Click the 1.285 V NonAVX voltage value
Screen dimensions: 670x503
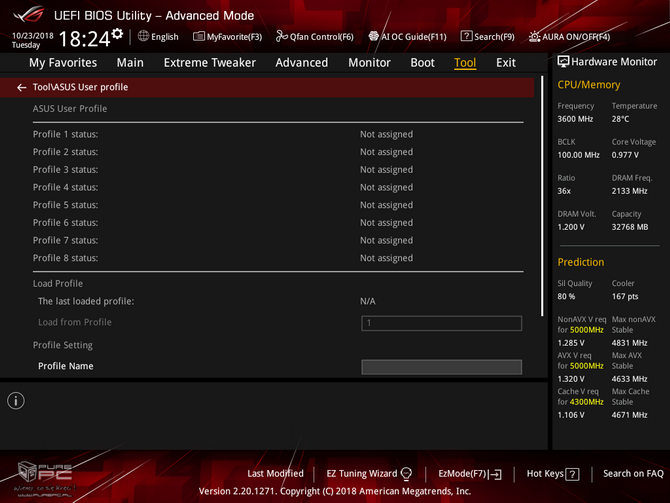point(571,343)
